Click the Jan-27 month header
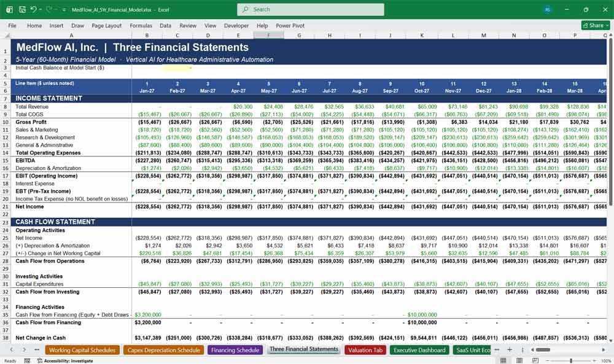614x364 pixels. (x=147, y=91)
